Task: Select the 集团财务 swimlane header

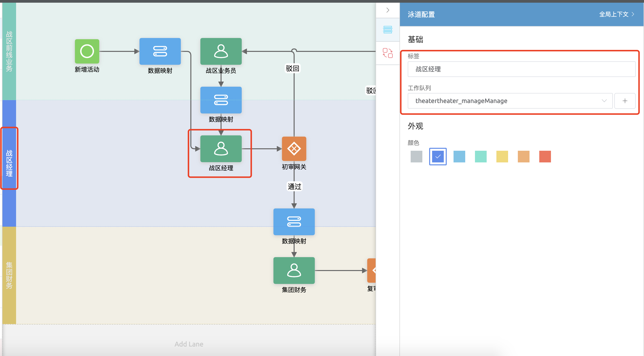Action: (x=9, y=275)
